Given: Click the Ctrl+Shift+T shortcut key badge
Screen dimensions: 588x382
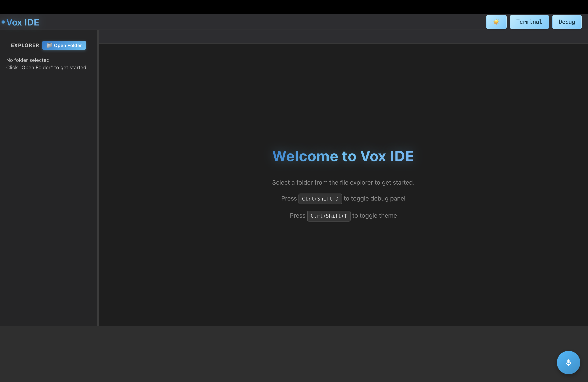Looking at the screenshot, I should pos(329,216).
